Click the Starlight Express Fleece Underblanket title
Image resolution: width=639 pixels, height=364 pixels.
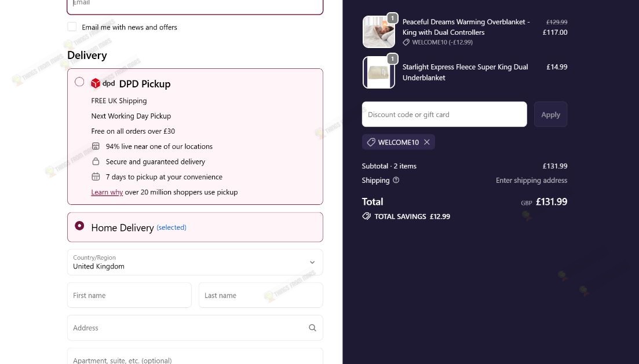click(x=465, y=72)
